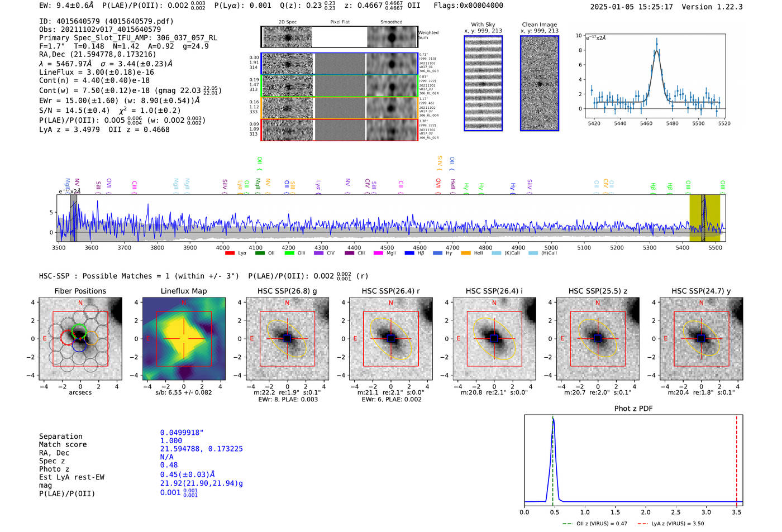Select the HSC SSP(26.8) g cutout
The width and height of the screenshot is (782, 532).
[287, 338]
